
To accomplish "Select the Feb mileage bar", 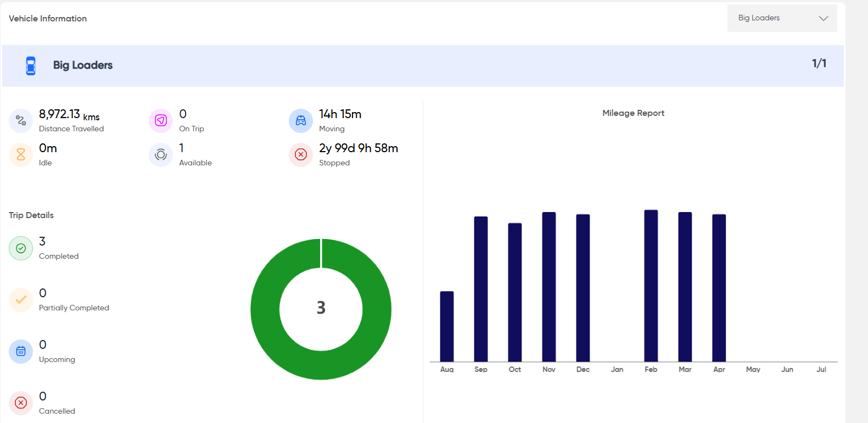I will pos(651,286).
